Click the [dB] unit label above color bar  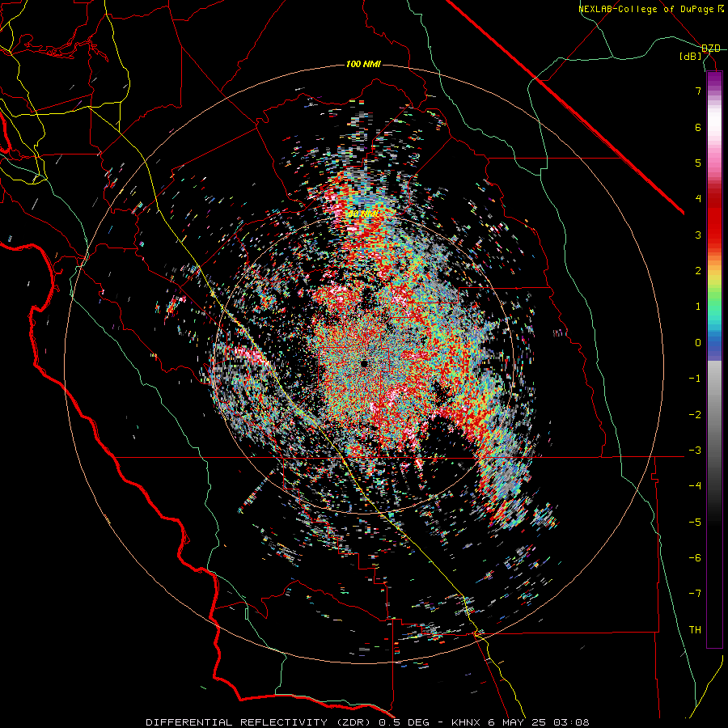click(x=691, y=56)
